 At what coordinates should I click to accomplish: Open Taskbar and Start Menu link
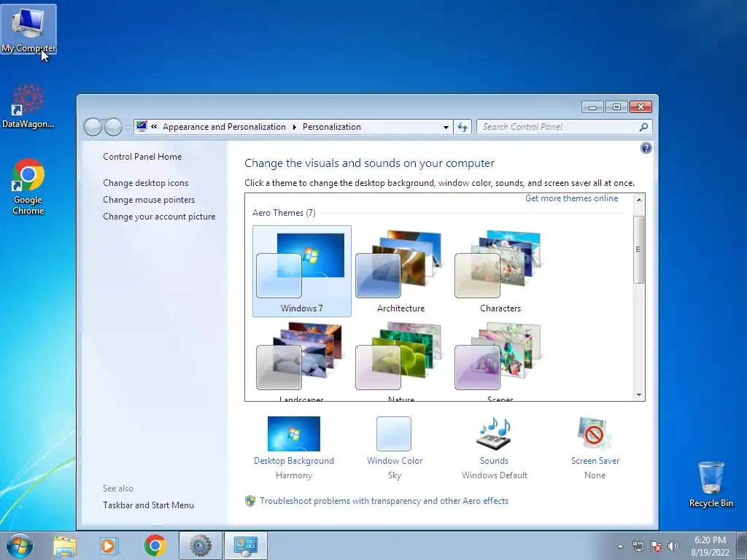pos(148,505)
